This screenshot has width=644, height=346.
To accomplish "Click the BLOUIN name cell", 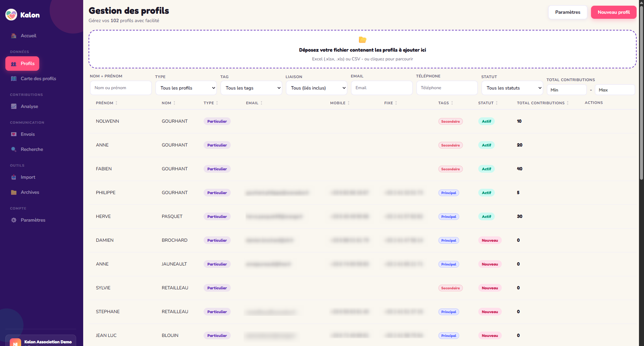I will (x=170, y=335).
